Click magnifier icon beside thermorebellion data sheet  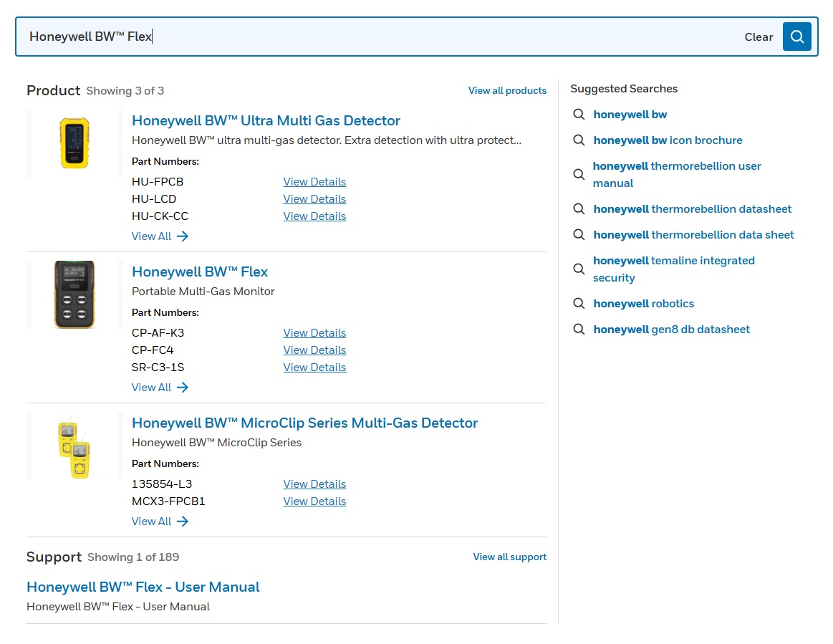click(579, 235)
